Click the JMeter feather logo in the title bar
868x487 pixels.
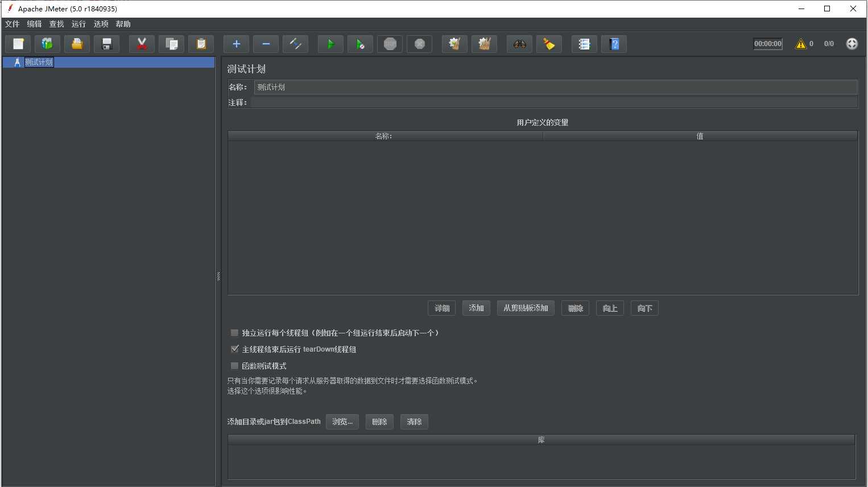pyautogui.click(x=10, y=8)
